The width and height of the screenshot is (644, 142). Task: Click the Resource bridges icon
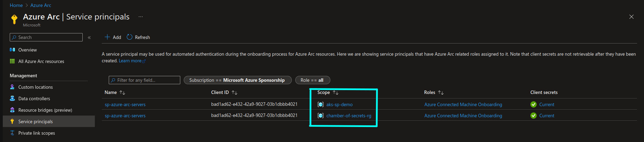(13, 110)
